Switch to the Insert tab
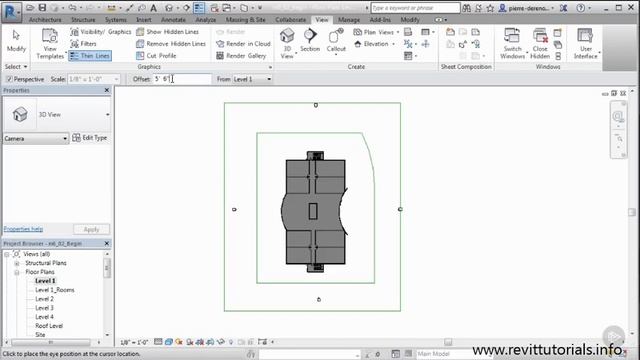 (x=144, y=20)
